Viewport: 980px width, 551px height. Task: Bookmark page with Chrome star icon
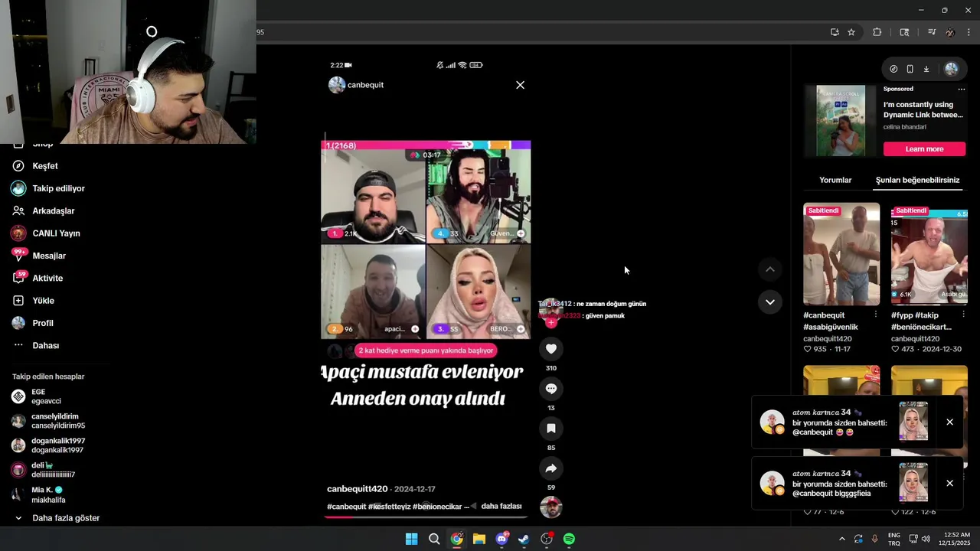[x=851, y=32]
